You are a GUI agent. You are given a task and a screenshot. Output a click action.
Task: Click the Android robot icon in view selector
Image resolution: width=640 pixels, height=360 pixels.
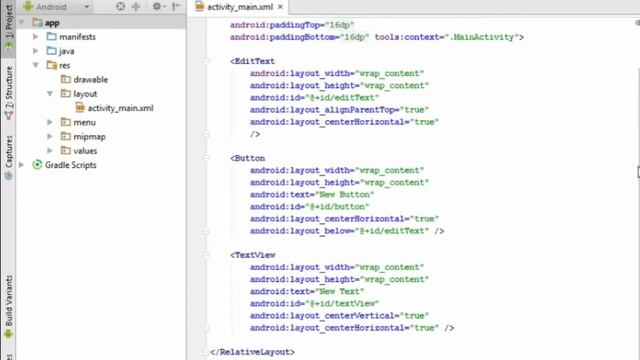[x=28, y=6]
